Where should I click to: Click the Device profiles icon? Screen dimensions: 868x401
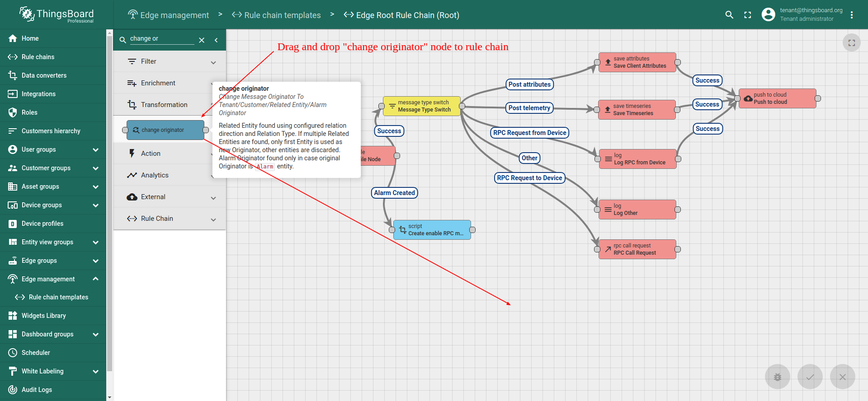pos(13,224)
